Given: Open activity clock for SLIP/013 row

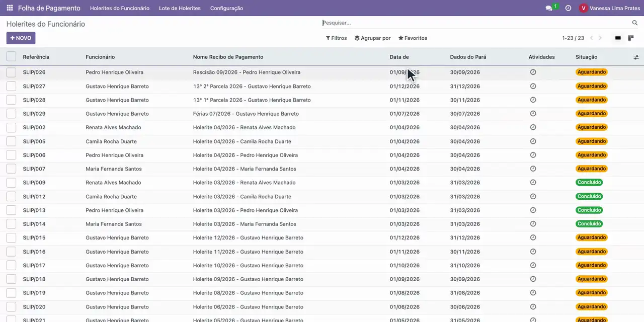Looking at the screenshot, I should coord(533,210).
